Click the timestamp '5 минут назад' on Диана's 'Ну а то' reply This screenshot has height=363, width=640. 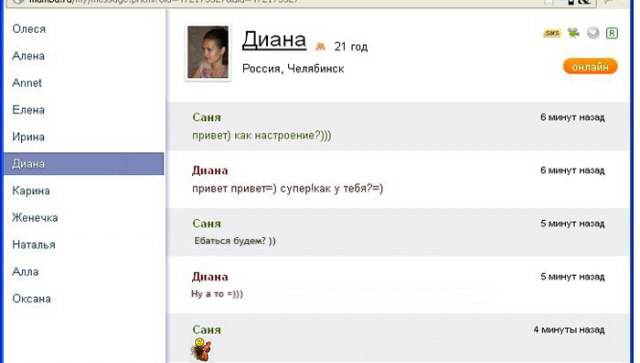572,277
